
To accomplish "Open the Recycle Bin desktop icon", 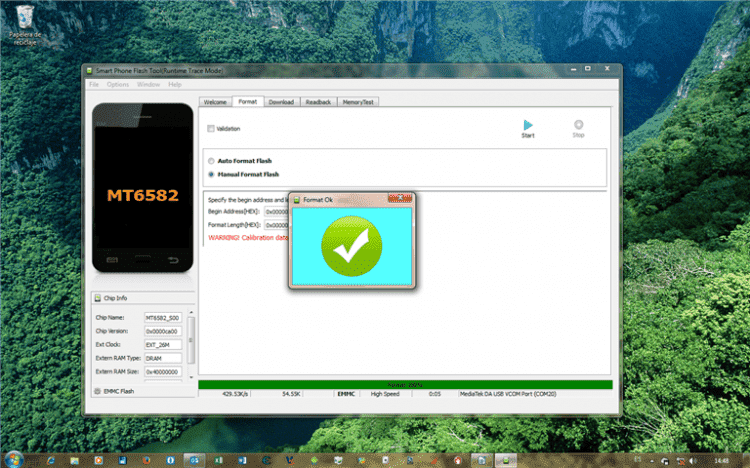I will coord(25,25).
